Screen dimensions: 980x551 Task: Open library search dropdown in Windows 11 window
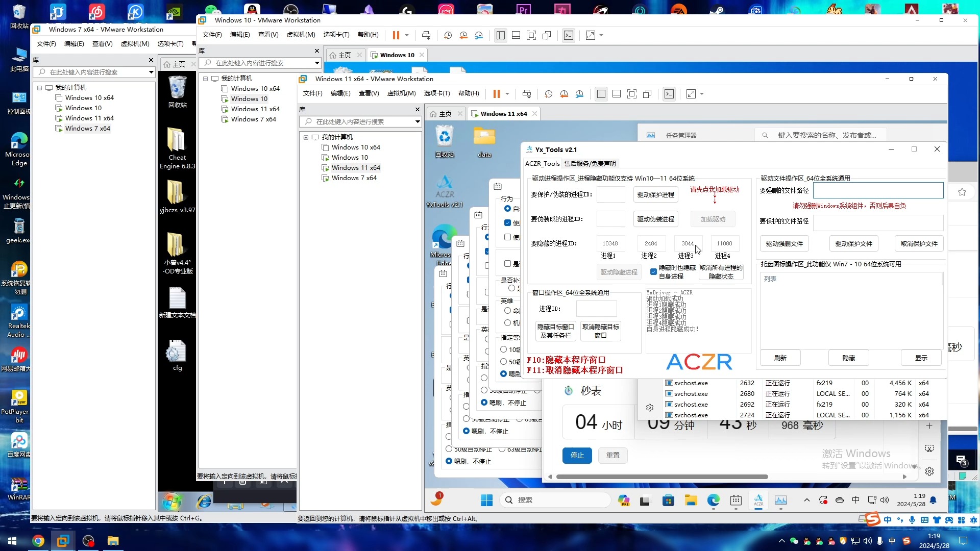[418, 122]
